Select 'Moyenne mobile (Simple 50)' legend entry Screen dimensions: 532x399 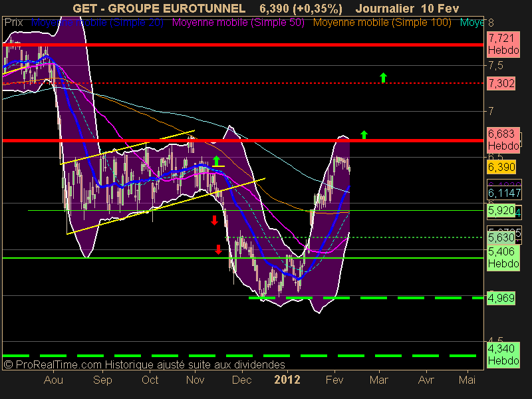(238, 23)
